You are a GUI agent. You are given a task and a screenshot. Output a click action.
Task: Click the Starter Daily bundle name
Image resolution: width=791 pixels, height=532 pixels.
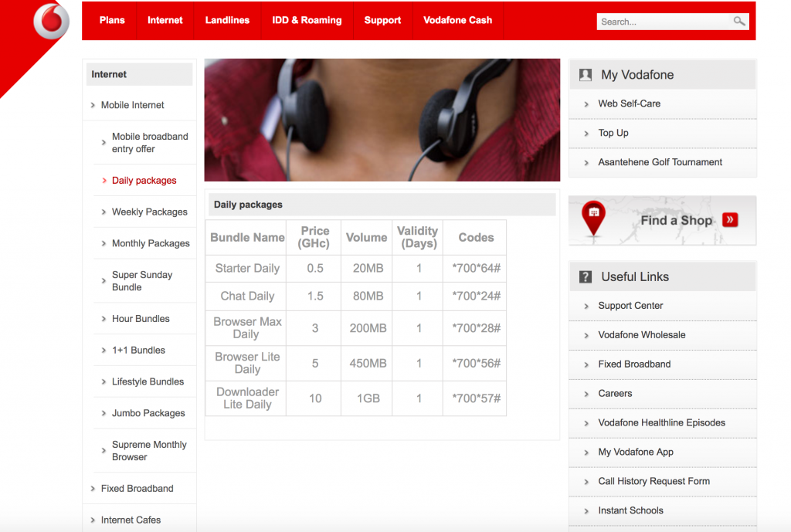(x=247, y=268)
